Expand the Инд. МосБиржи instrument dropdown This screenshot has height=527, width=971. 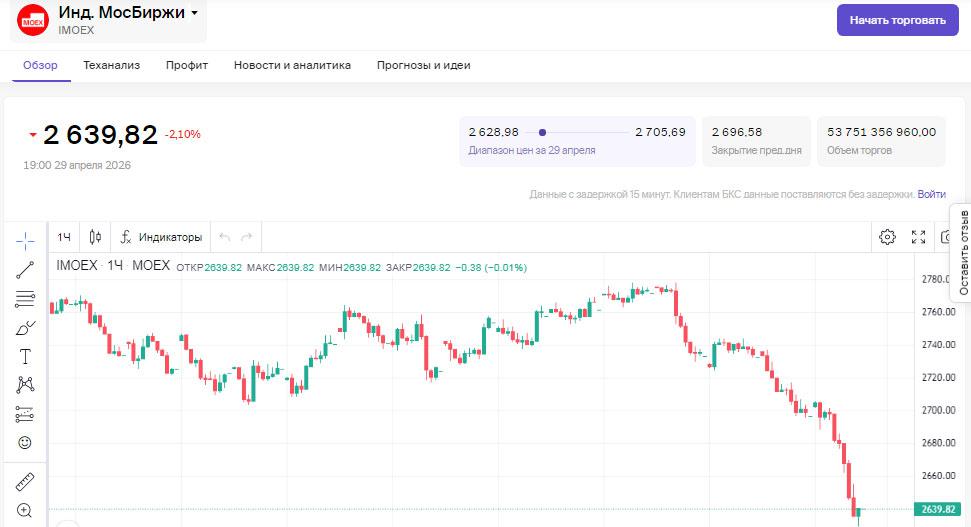194,13
